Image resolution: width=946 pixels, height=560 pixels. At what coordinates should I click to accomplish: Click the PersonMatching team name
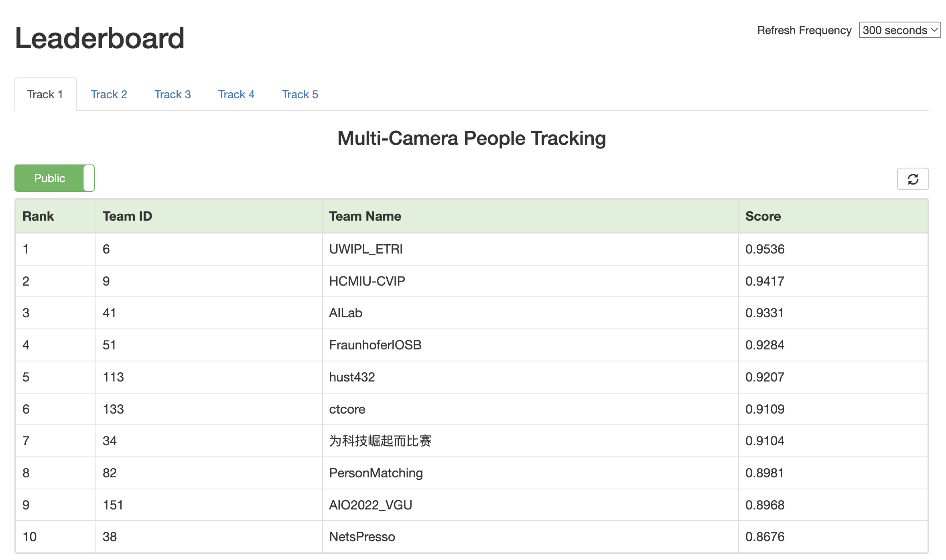point(376,473)
